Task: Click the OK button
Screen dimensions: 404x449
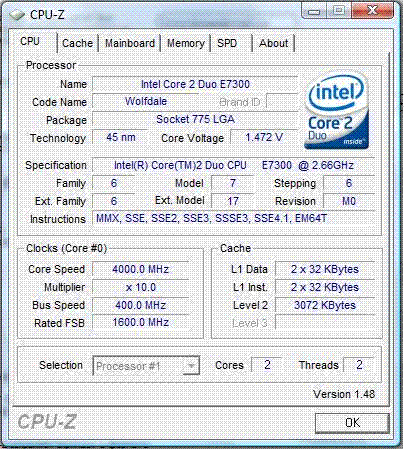Action: (x=352, y=423)
